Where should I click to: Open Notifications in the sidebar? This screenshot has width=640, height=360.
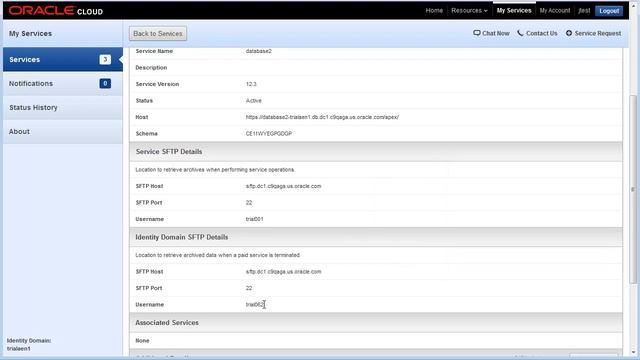pos(63,84)
